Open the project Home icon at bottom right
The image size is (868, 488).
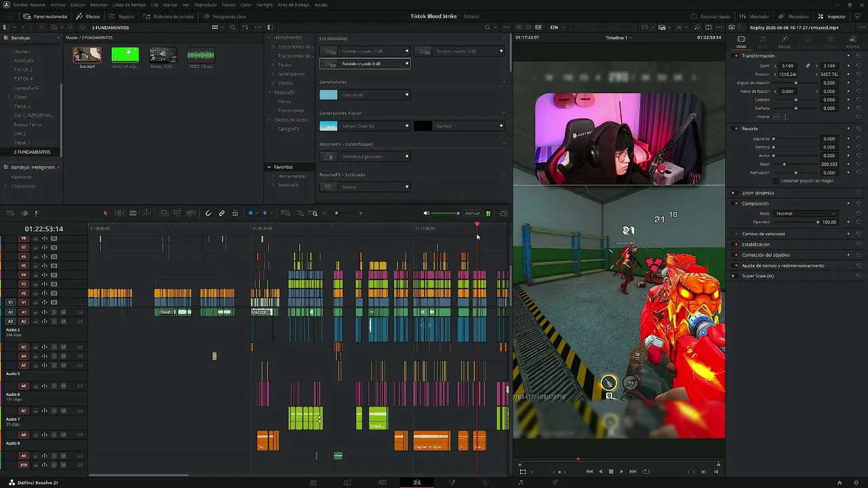[840, 483]
